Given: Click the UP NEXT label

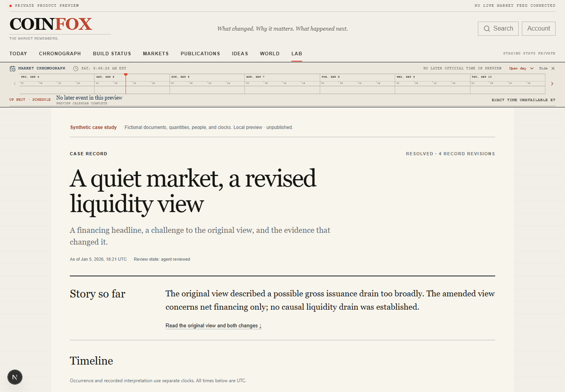Looking at the screenshot, I should 17,100.
